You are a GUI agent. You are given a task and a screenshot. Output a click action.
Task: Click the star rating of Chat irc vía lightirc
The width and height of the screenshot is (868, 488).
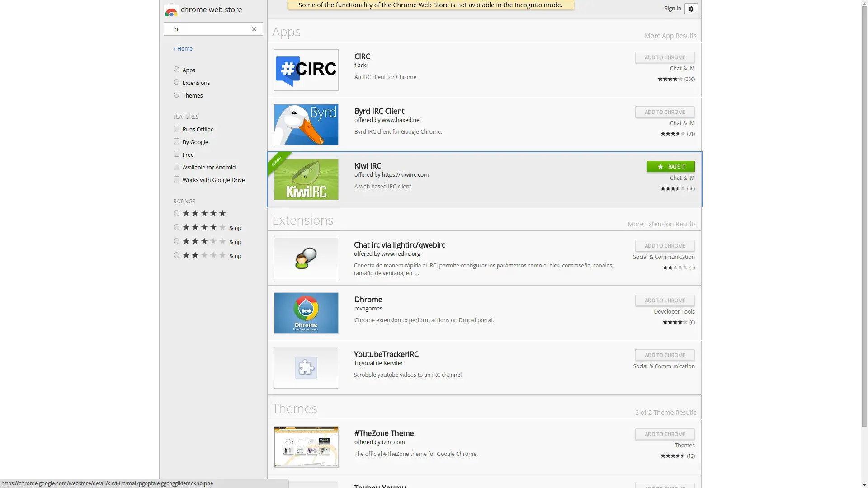tap(675, 267)
